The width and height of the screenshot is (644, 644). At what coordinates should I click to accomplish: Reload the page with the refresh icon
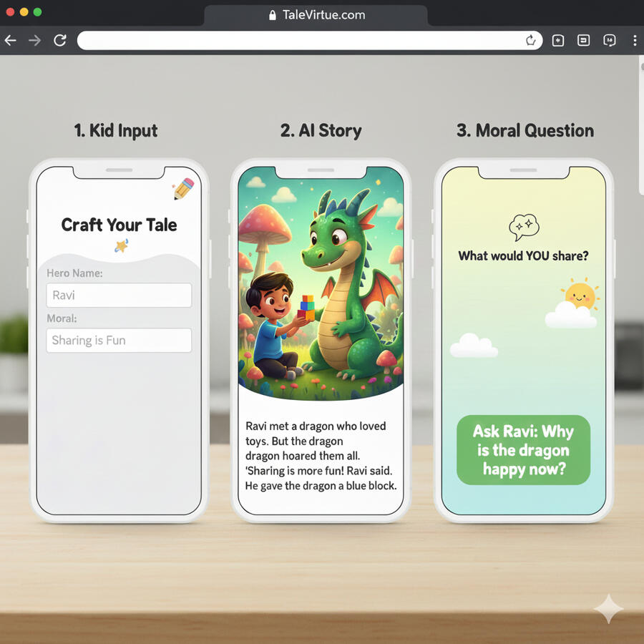[x=60, y=41]
